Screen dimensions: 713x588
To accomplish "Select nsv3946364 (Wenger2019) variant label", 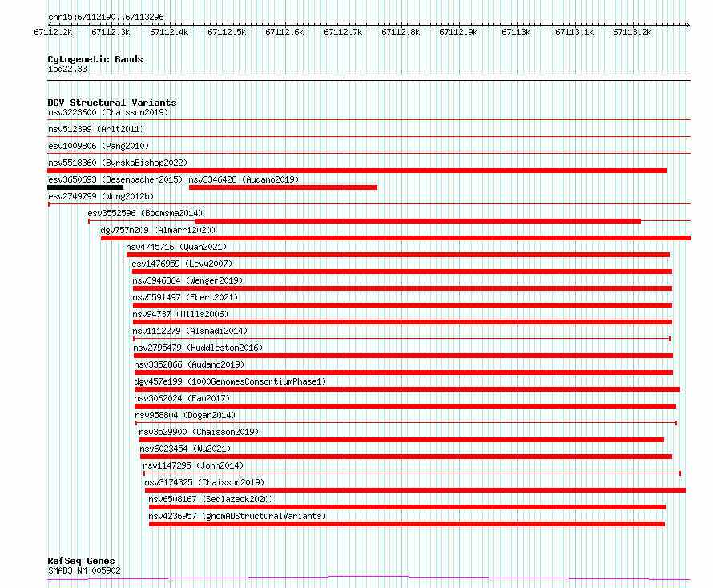I will click(x=187, y=280).
